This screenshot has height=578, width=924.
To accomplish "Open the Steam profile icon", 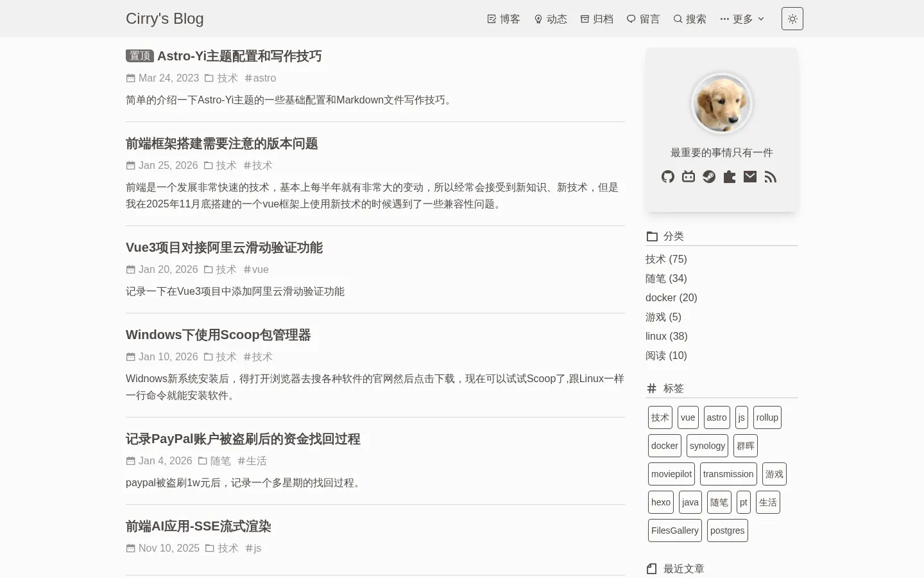I will click(709, 177).
